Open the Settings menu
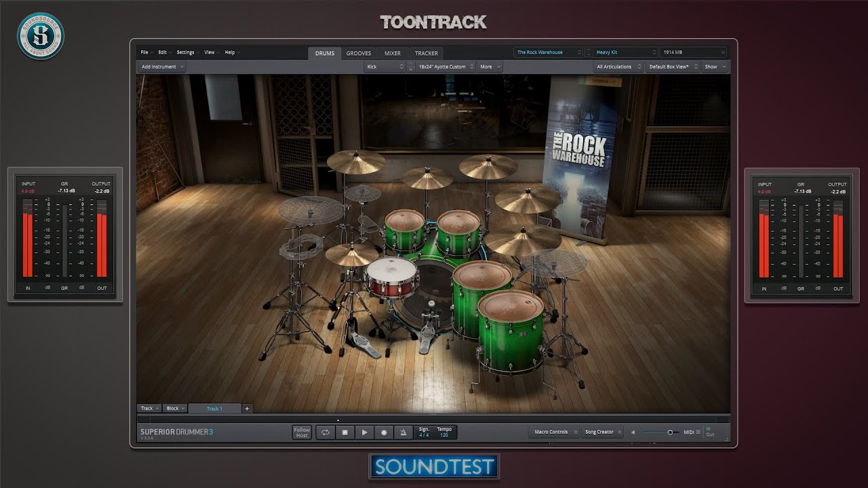 187,52
